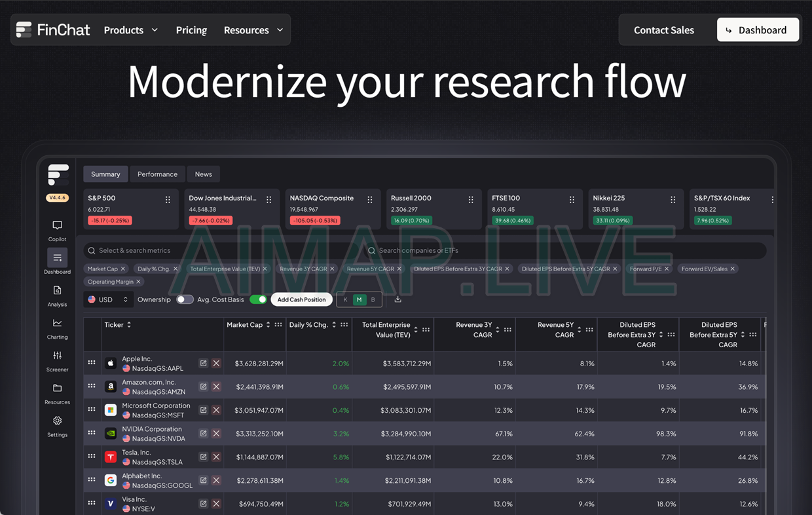Open the Screener sidebar icon
The height and width of the screenshot is (515, 812).
pos(57,356)
